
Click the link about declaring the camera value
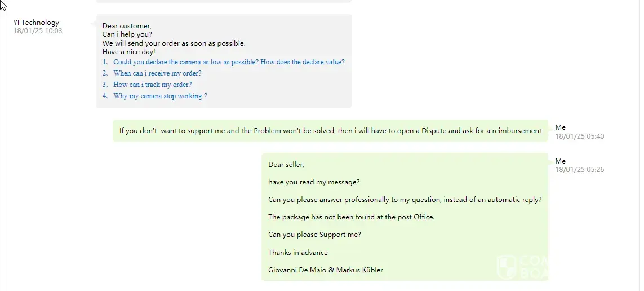[x=229, y=63]
